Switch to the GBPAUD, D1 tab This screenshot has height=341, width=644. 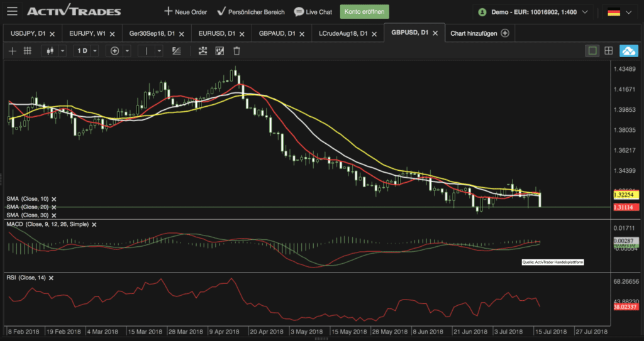(x=277, y=34)
